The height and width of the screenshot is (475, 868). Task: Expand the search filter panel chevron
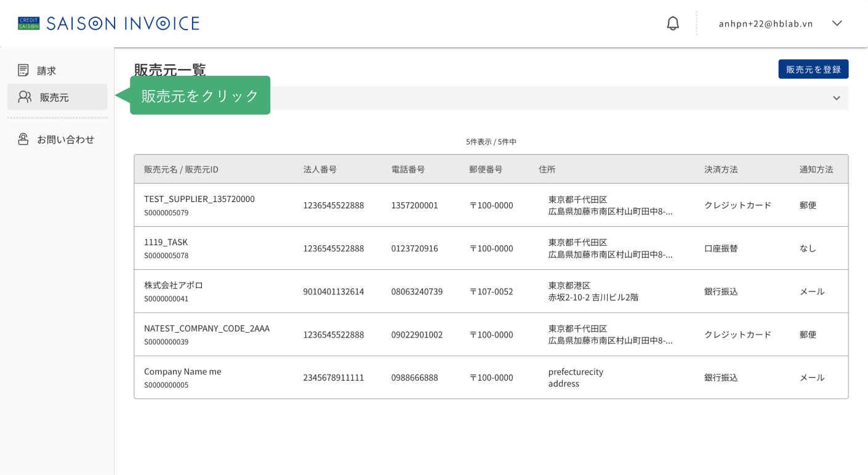click(837, 98)
